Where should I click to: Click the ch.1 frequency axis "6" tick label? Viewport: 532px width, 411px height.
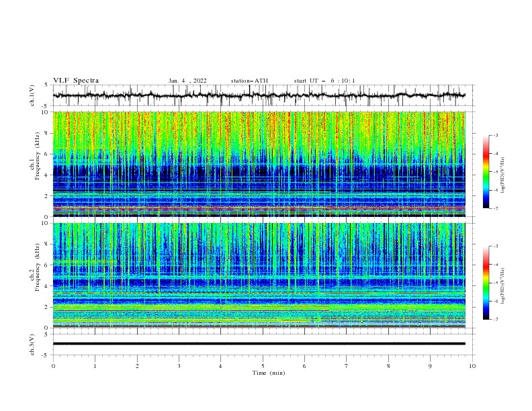[48, 154]
